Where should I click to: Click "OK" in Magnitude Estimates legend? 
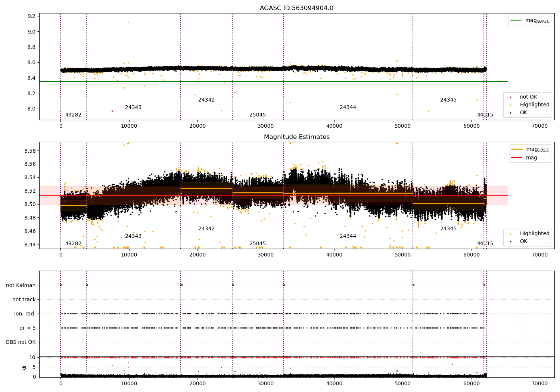point(523,241)
